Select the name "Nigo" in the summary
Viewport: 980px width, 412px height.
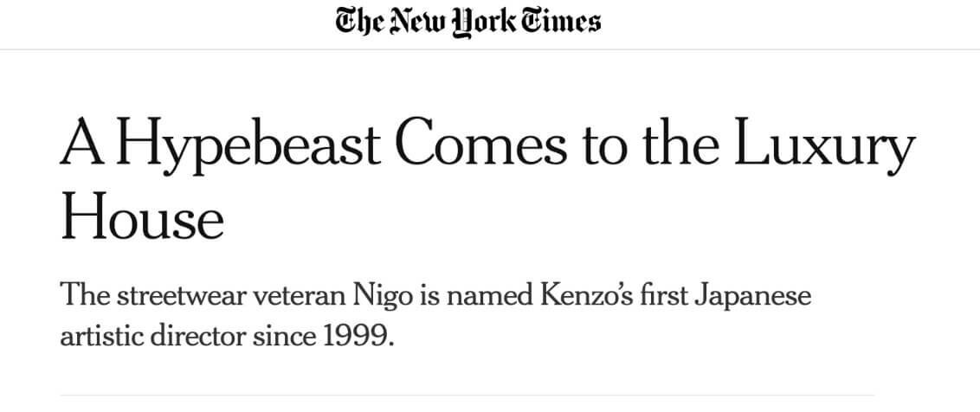[x=383, y=296]
